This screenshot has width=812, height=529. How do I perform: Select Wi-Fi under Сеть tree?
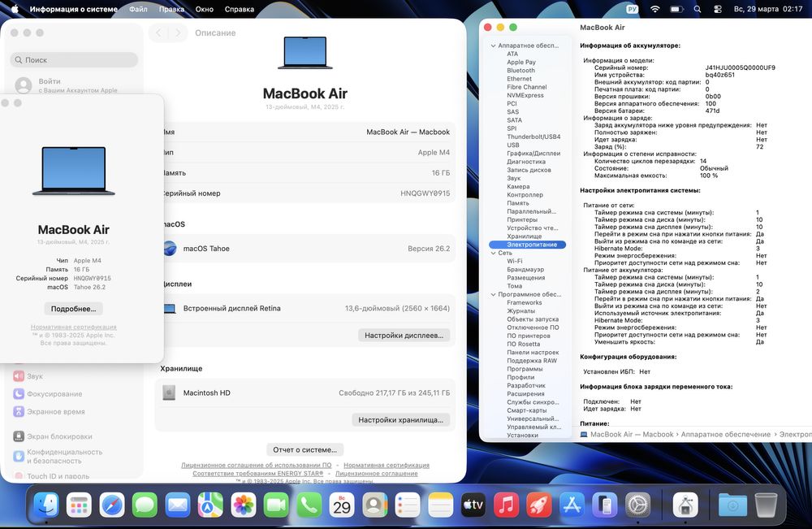tap(514, 261)
